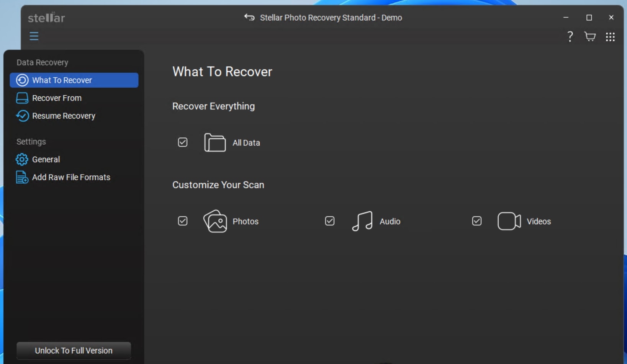Open the hamburger menu

tap(34, 36)
